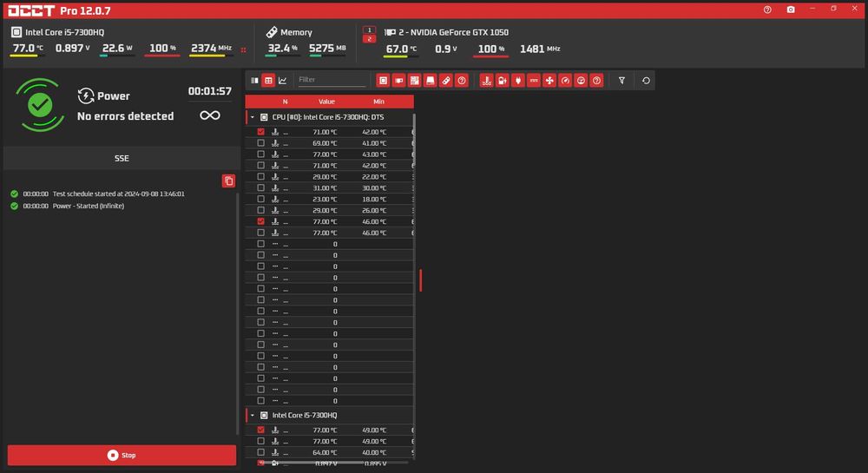
Task: Click the 5275 MB memory used reading
Action: point(328,48)
